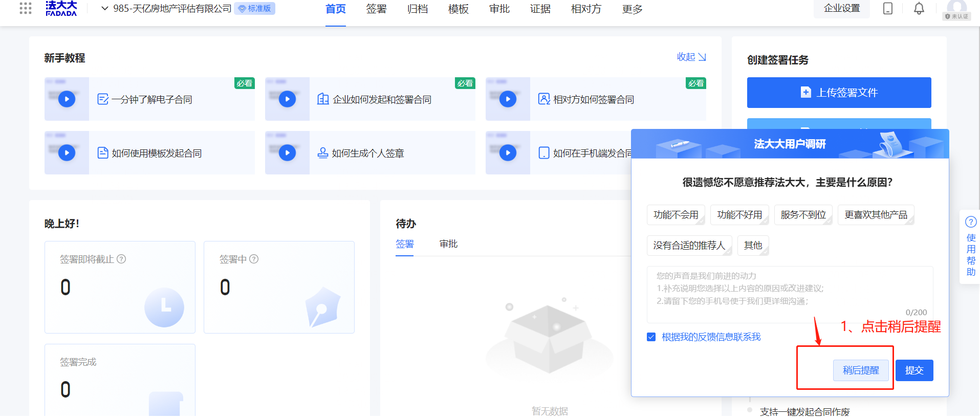The height and width of the screenshot is (419, 980).
Task: Select the 其他 reason option
Action: (x=753, y=246)
